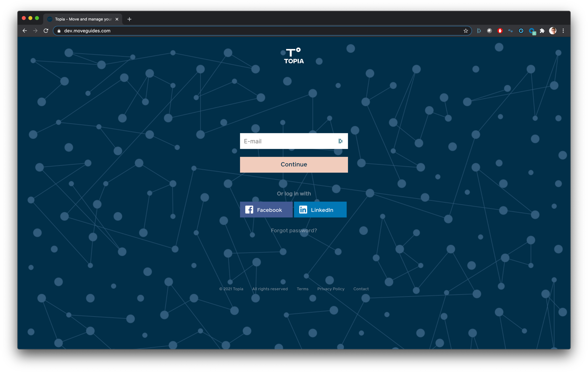The image size is (588, 372).
Task: Click the site lock icon in address bar
Action: coord(59,31)
